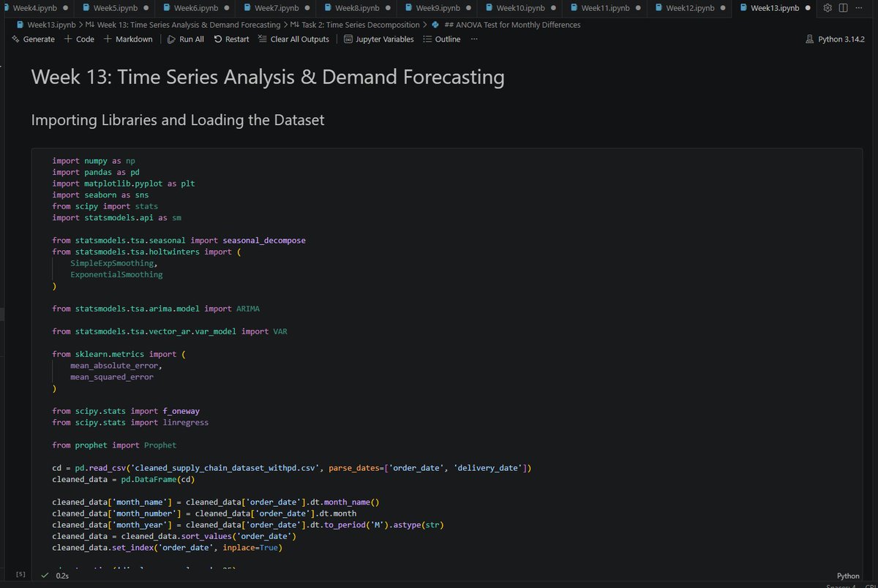Click the set_index 'order_date' line
Viewport: 878px width, 588px height.
coord(167,547)
